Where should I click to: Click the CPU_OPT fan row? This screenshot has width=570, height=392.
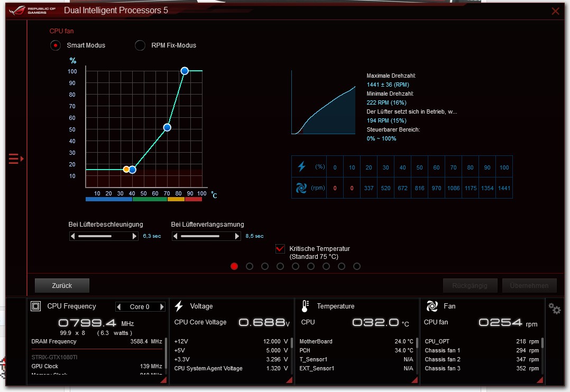tap(482, 341)
